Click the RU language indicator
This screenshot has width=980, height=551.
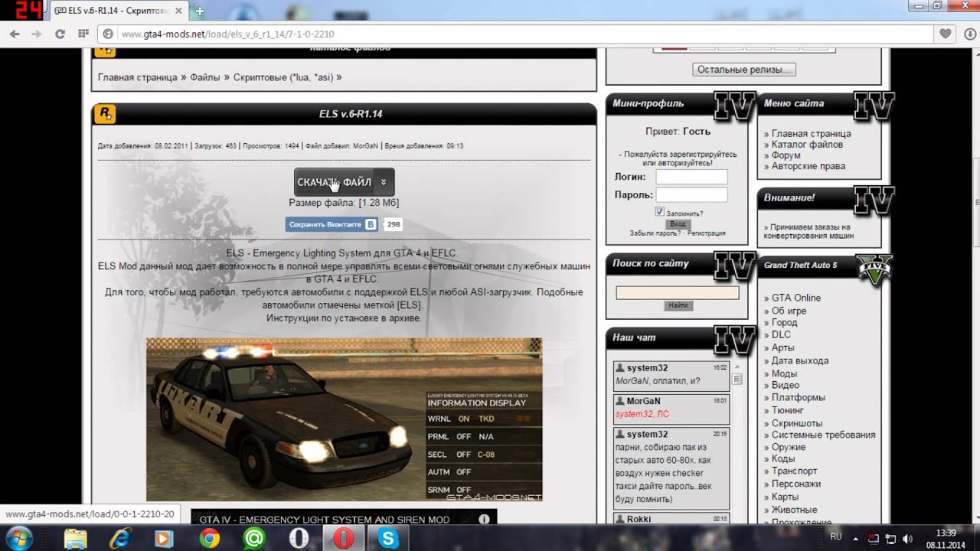point(837,537)
